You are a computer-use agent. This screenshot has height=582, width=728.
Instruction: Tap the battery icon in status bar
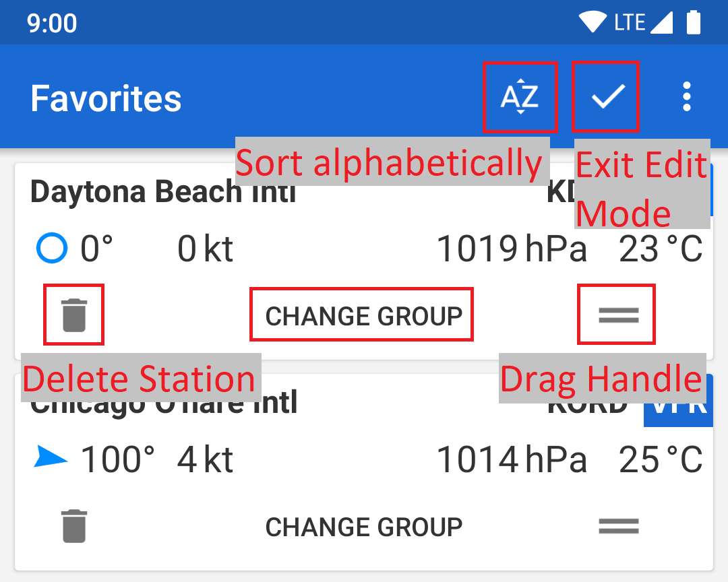(694, 22)
